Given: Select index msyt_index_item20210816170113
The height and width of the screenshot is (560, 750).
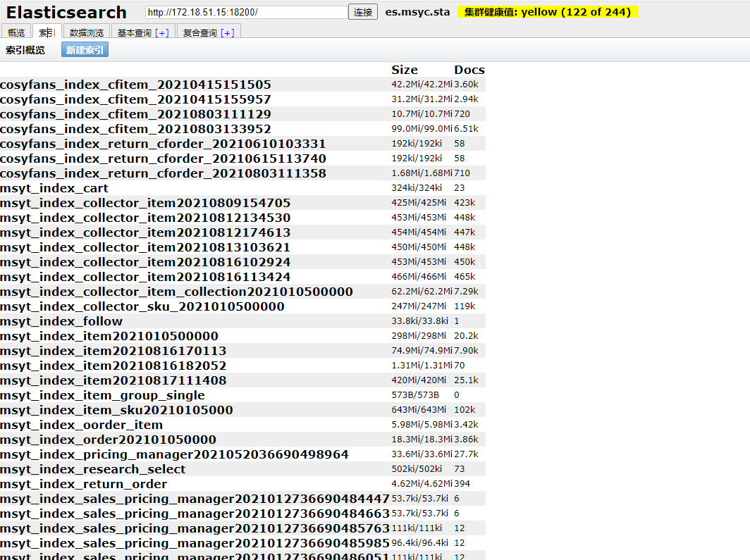Looking at the screenshot, I should (x=113, y=351).
